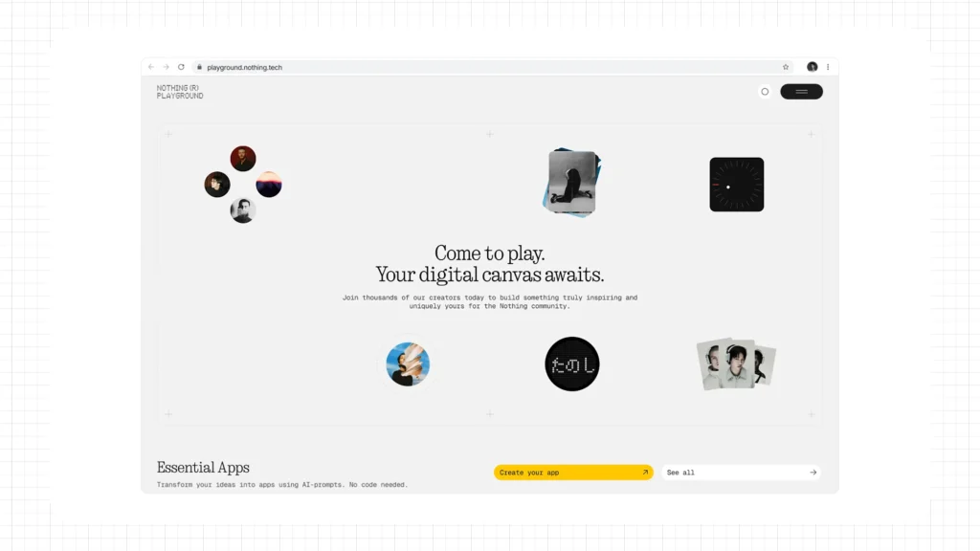Reload the page with refresh icon

point(181,67)
